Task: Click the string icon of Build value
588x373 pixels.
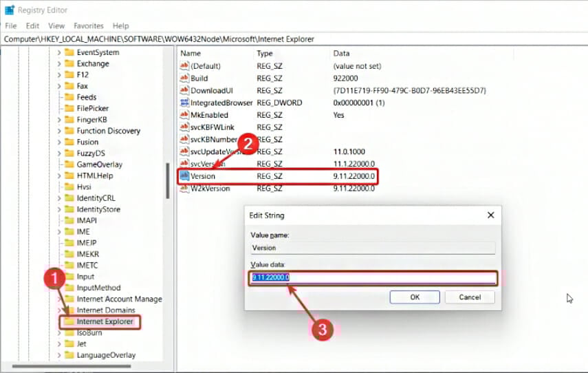Action: pos(184,78)
